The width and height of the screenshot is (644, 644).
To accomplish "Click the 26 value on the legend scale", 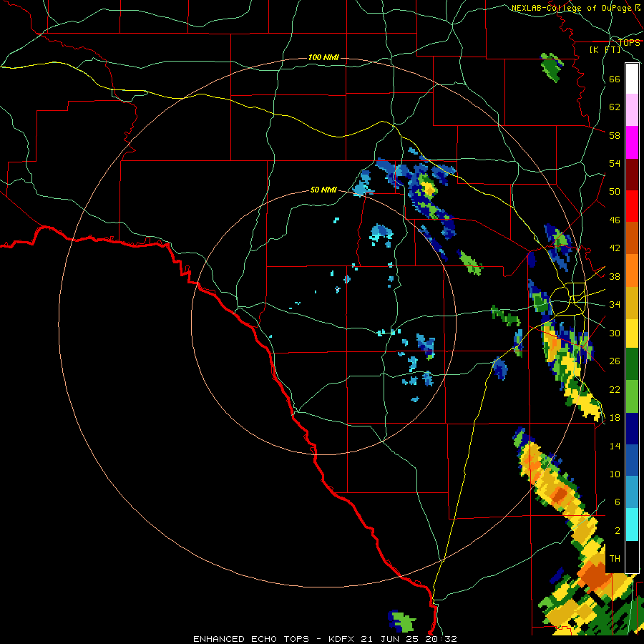I will point(615,361).
